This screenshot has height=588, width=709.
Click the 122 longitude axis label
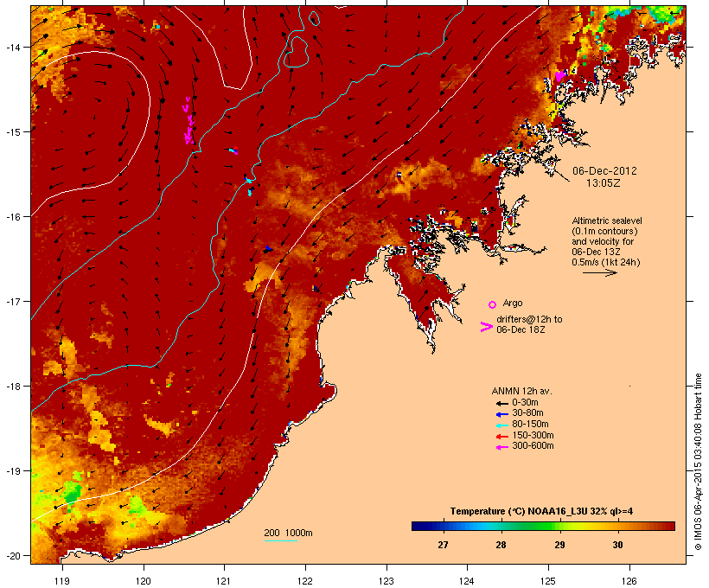coord(305,581)
